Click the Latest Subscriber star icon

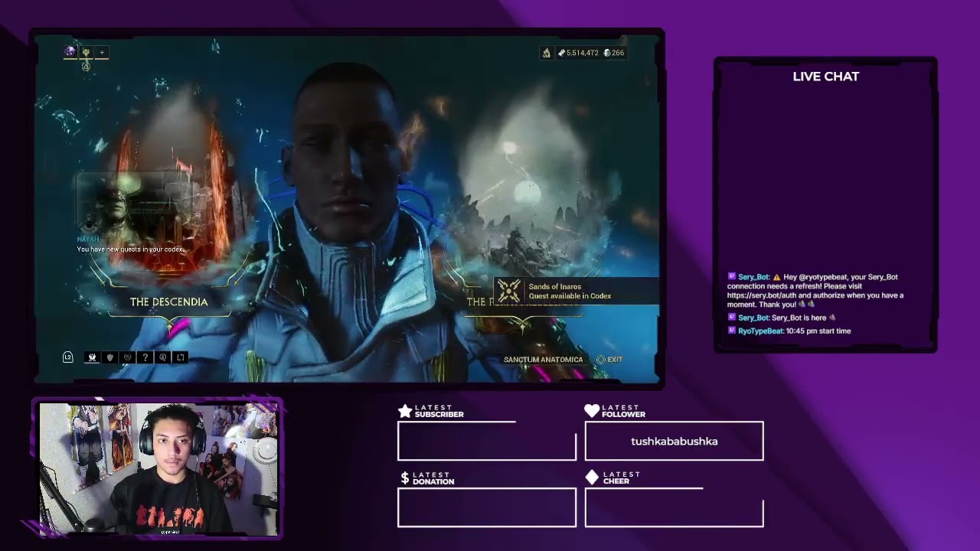(x=405, y=411)
